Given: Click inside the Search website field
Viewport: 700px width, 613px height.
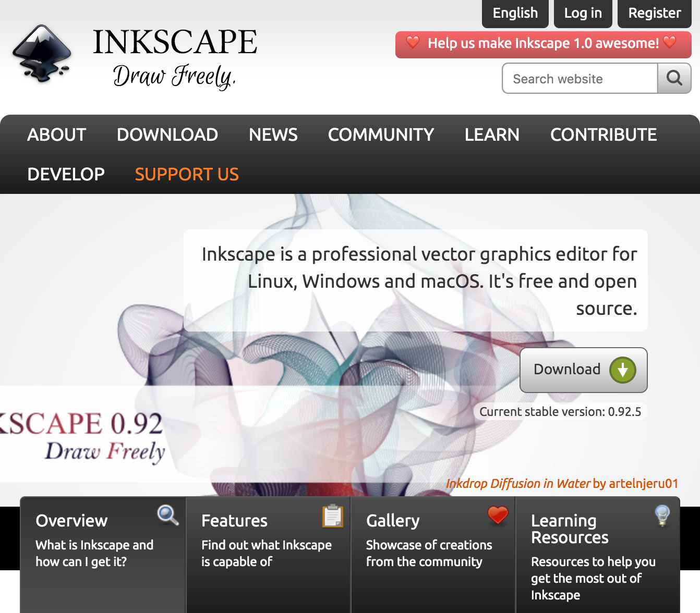Looking at the screenshot, I should (x=579, y=78).
